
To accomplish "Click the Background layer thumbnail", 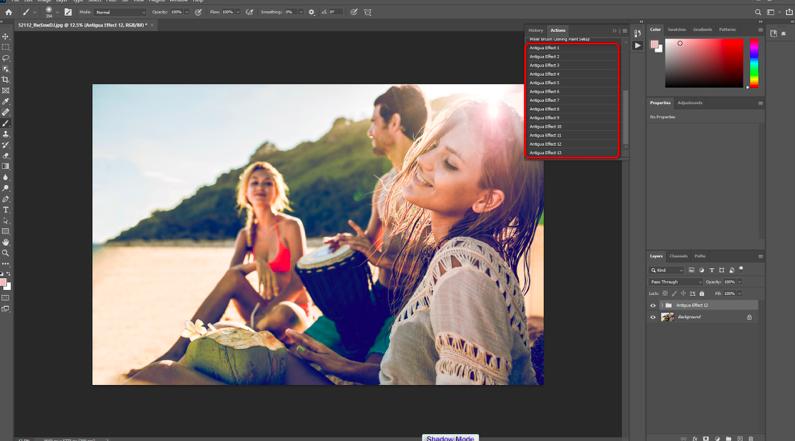I will click(667, 317).
